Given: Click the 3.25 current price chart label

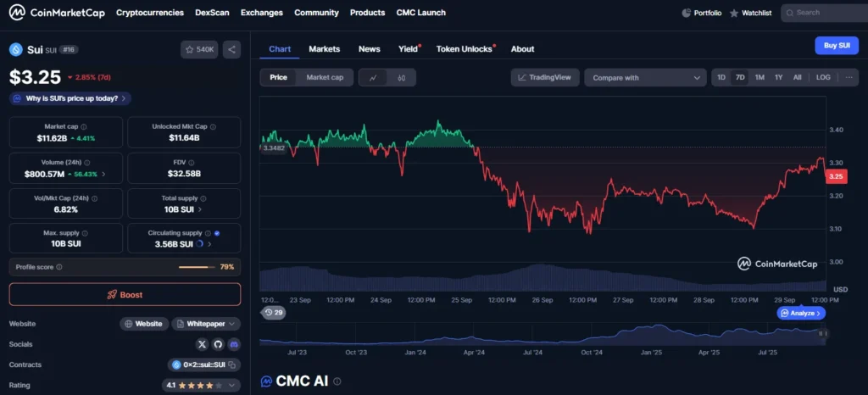Looking at the screenshot, I should (x=836, y=176).
